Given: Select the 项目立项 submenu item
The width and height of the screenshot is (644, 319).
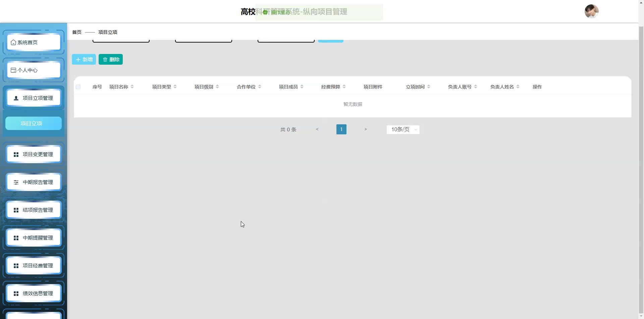Looking at the screenshot, I should pos(34,123).
